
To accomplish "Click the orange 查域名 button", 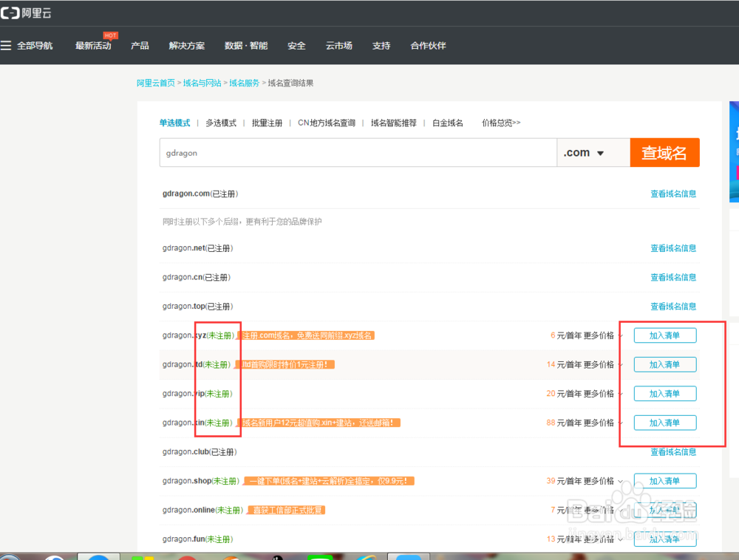I will pos(664,153).
